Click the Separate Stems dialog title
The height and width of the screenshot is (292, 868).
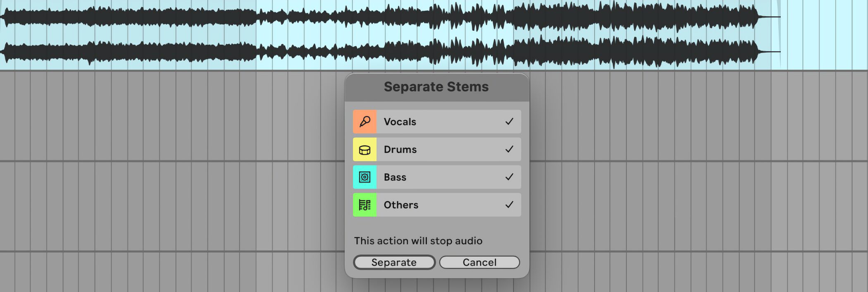(x=436, y=87)
